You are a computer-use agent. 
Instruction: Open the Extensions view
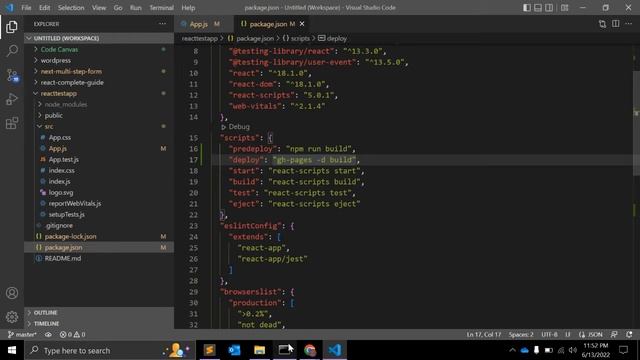(12, 123)
